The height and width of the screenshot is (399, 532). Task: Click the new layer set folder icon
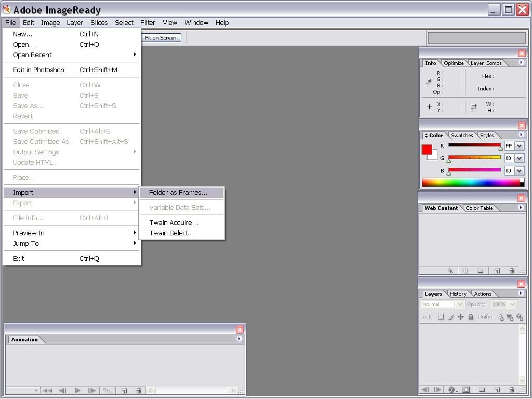pyautogui.click(x=482, y=390)
